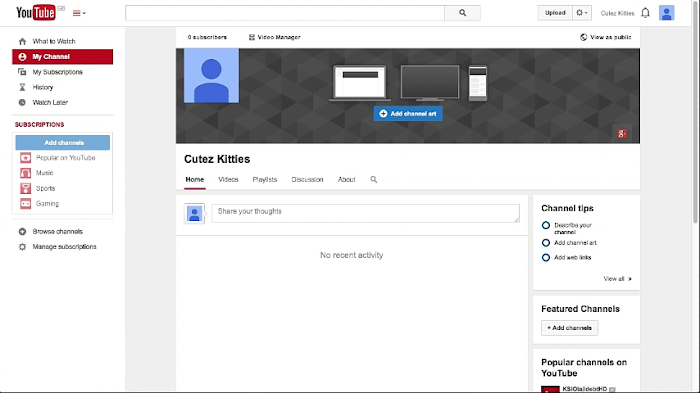Click the Share your thoughts field
Image resolution: width=700 pixels, height=393 pixels.
click(365, 213)
